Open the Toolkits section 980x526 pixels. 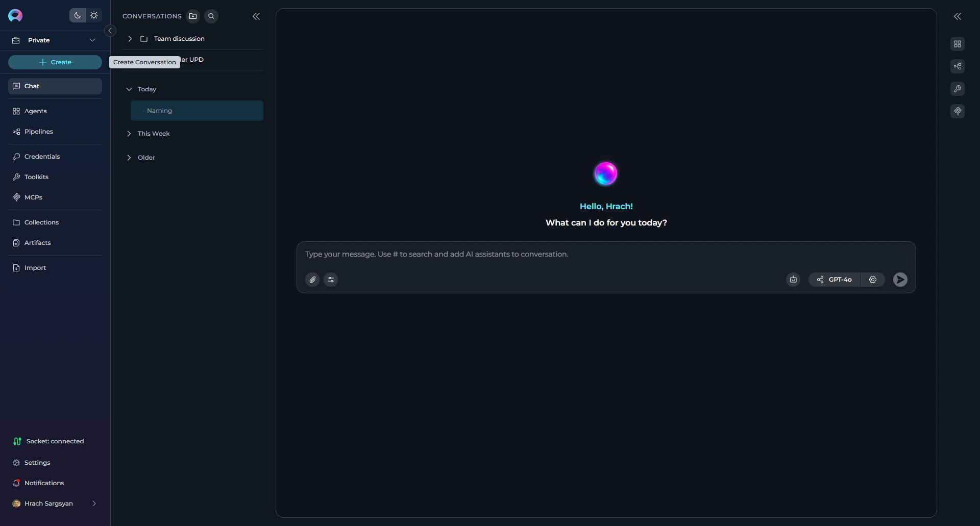click(x=36, y=177)
